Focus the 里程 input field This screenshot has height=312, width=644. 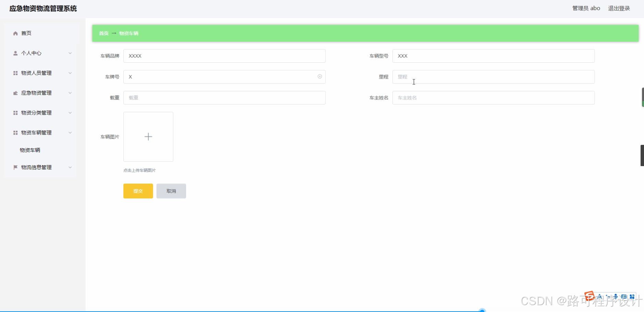494,77
